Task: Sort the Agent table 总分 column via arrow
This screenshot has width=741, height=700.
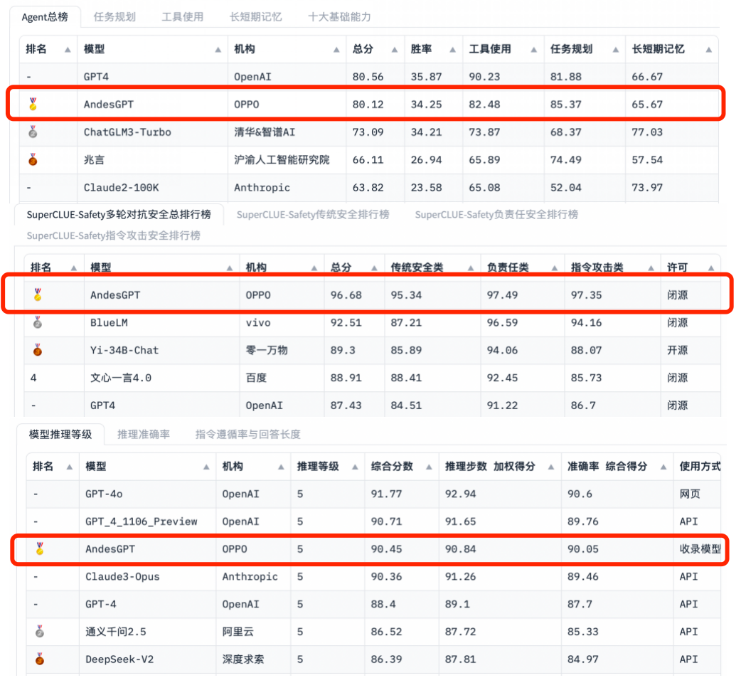Action: click(394, 50)
